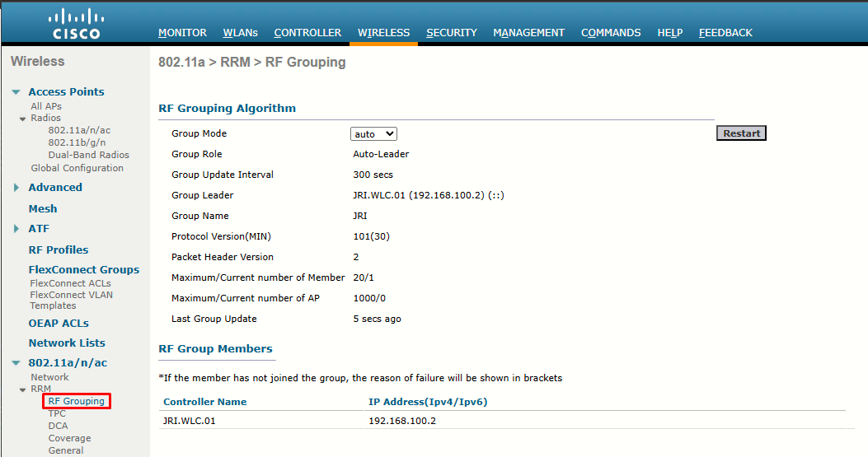Open TPC under RRM
868x457 pixels.
coord(57,413)
